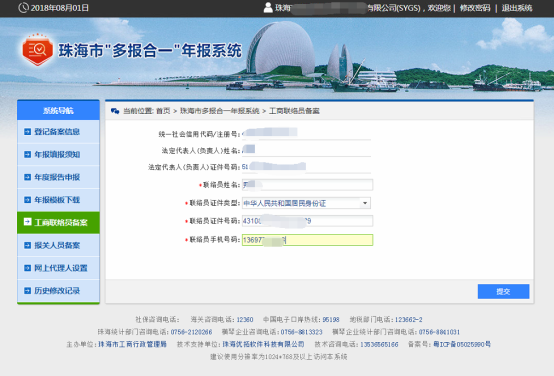Click the arrow icon beside 年度报告申报

pyautogui.click(x=28, y=177)
